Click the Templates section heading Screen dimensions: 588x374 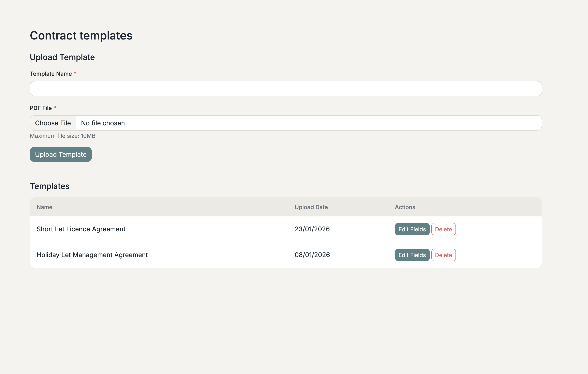(x=50, y=186)
